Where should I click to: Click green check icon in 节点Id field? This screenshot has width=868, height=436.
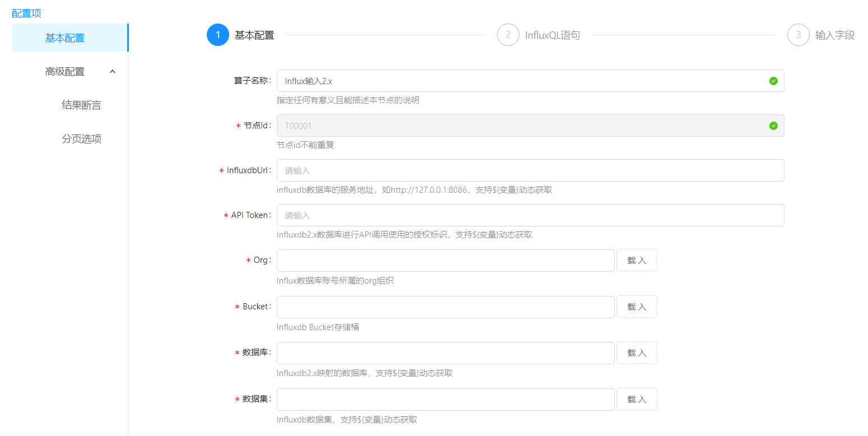click(x=773, y=126)
